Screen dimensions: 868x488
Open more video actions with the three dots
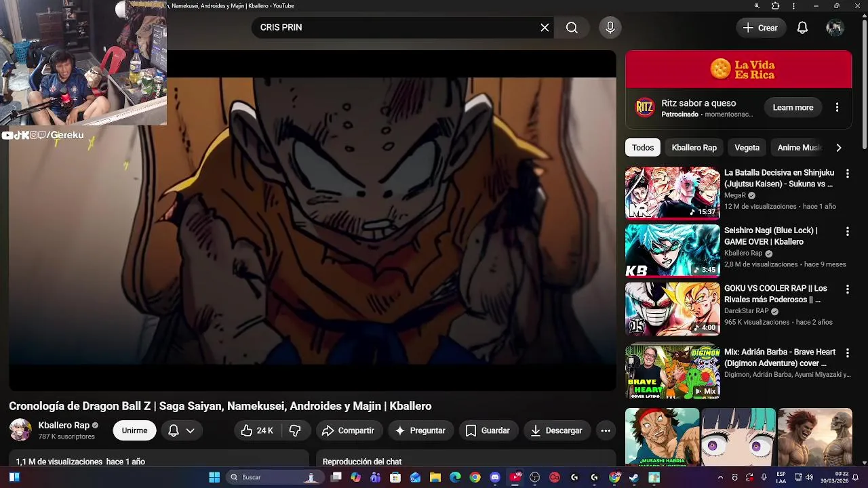(606, 430)
